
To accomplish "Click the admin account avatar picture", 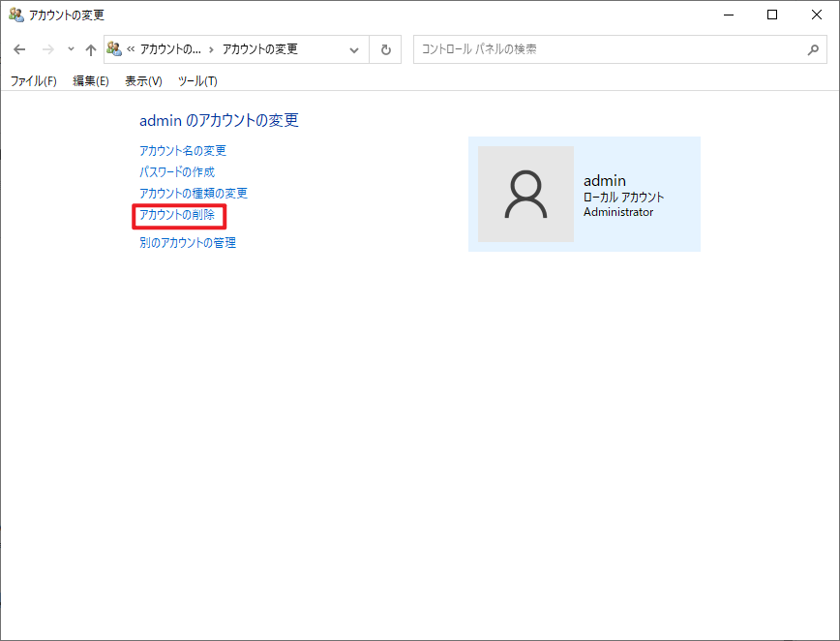I will click(525, 194).
